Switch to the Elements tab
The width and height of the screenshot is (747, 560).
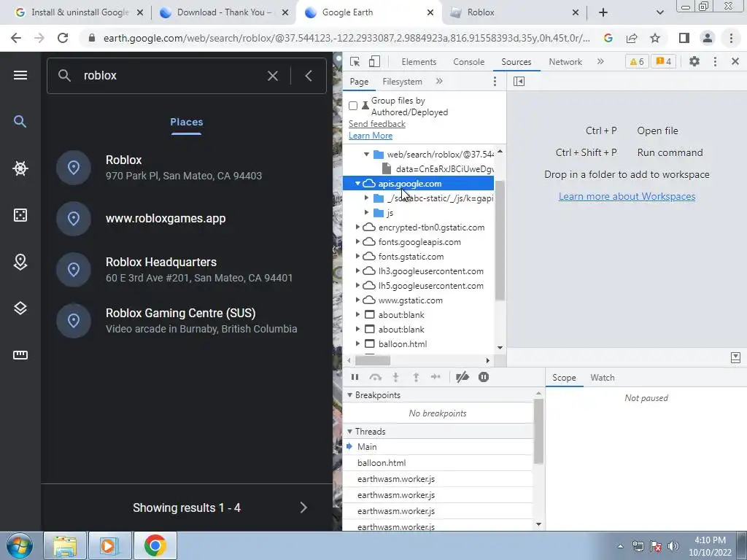point(419,62)
